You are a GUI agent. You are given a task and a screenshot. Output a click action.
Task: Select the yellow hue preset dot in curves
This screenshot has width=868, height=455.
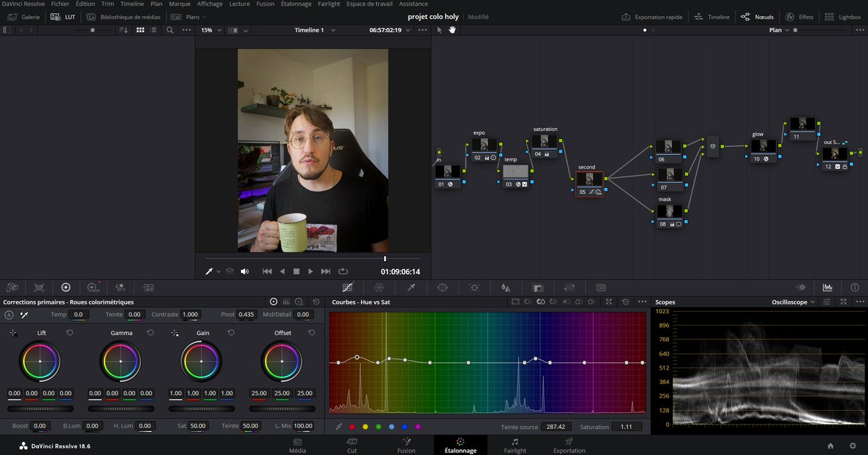pos(365,427)
